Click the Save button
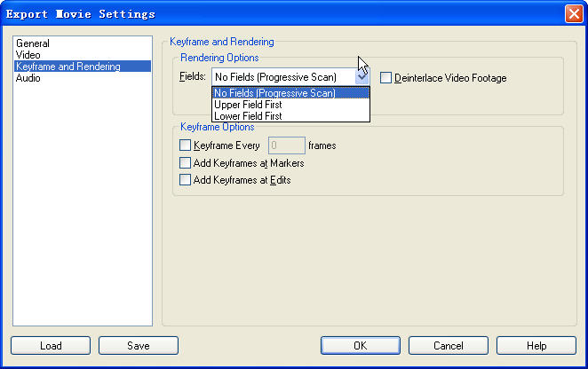 139,345
